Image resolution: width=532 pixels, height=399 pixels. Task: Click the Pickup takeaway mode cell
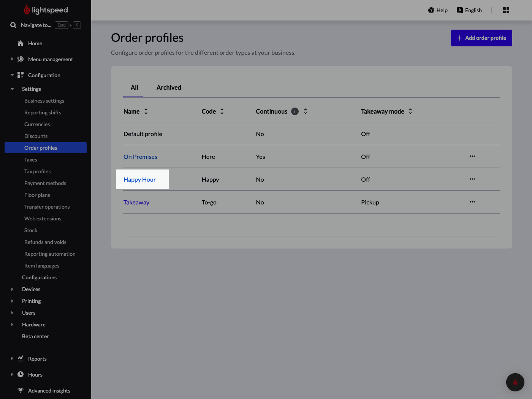pyautogui.click(x=370, y=202)
